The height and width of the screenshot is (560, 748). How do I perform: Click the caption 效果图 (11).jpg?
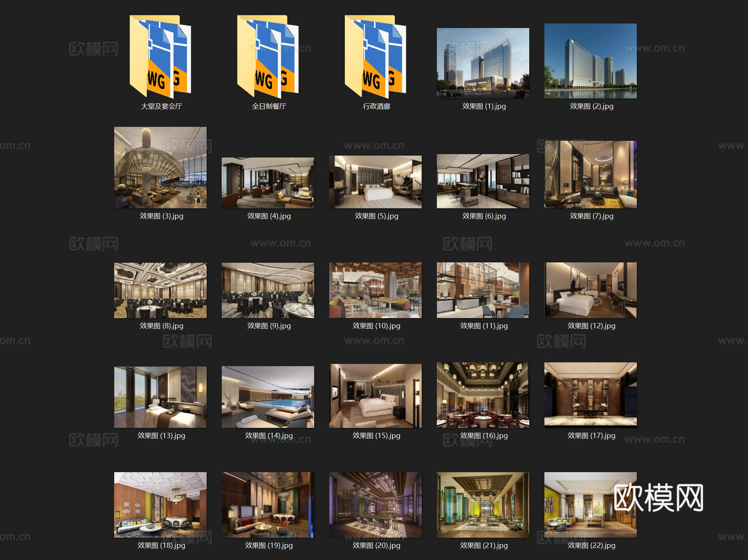(484, 326)
